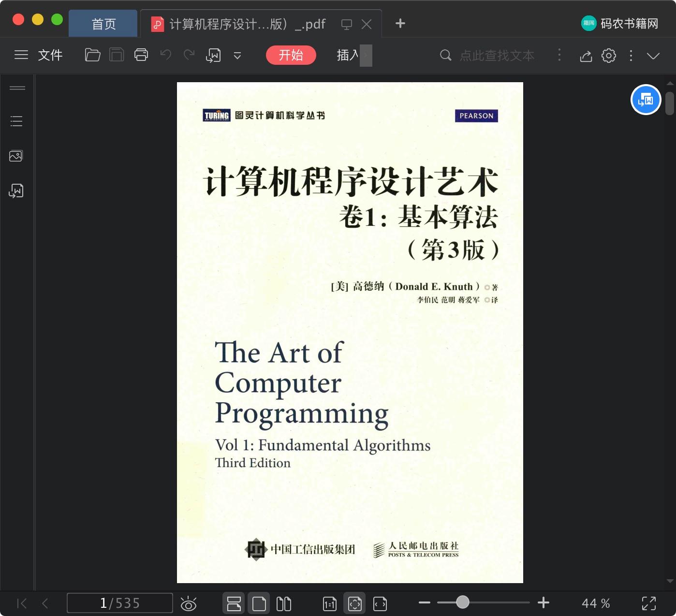Switch to the 开始 tab
Screen dimensions: 676x616
291,55
